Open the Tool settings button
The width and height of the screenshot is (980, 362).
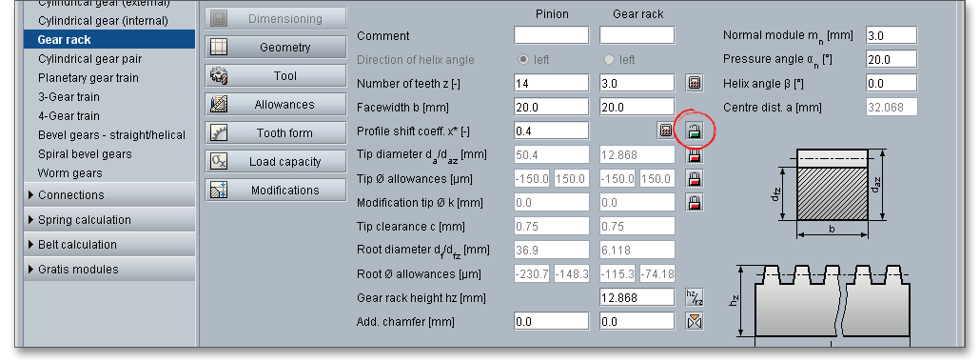click(x=276, y=76)
